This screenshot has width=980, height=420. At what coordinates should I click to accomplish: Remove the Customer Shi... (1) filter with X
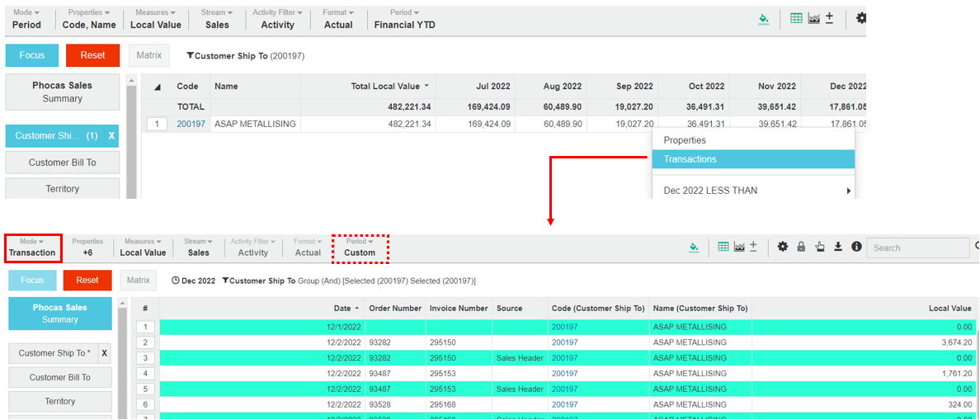111,136
